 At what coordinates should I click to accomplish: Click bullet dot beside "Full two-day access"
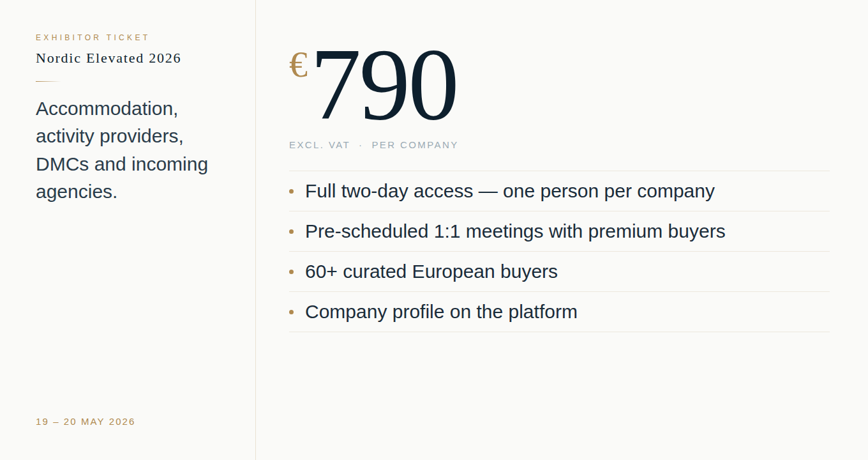292,191
